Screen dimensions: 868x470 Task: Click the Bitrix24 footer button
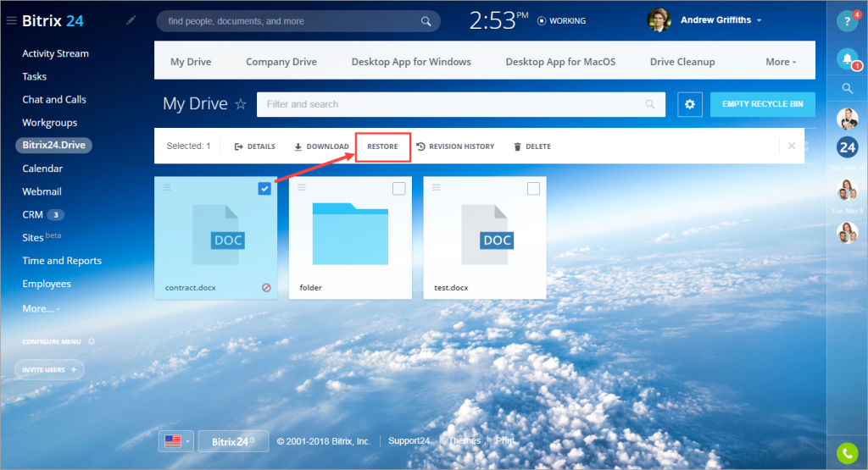tap(233, 441)
